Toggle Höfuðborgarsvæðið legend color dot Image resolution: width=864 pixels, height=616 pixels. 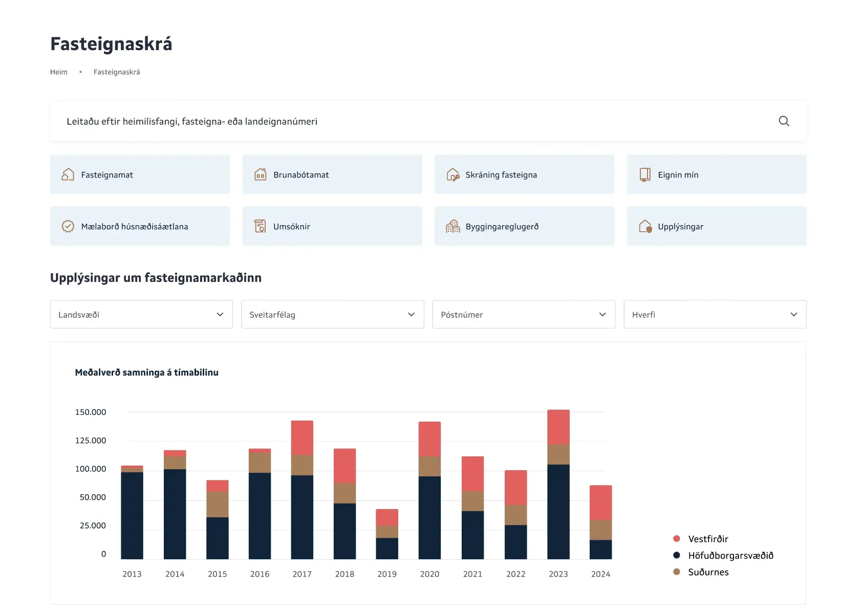[677, 555]
